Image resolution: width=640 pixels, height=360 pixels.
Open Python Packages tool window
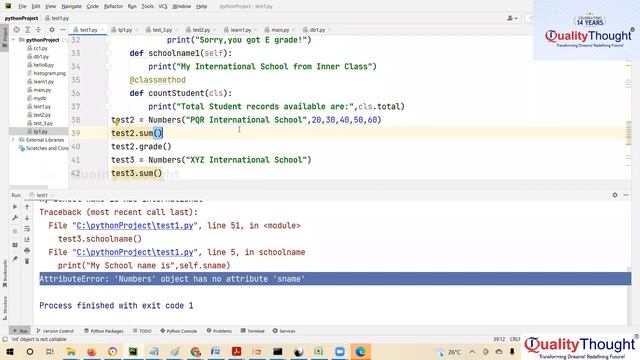(x=104, y=331)
